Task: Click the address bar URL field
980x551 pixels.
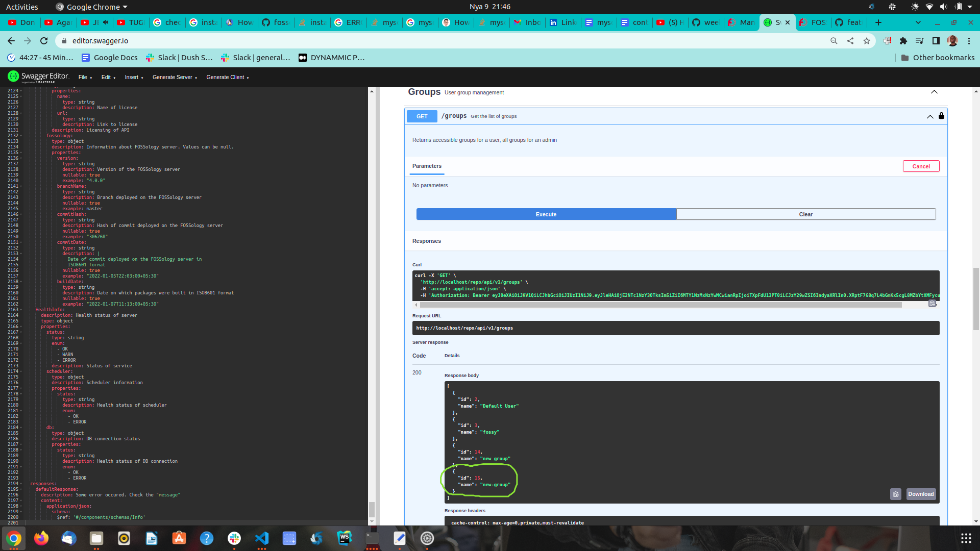Action: 444,41
